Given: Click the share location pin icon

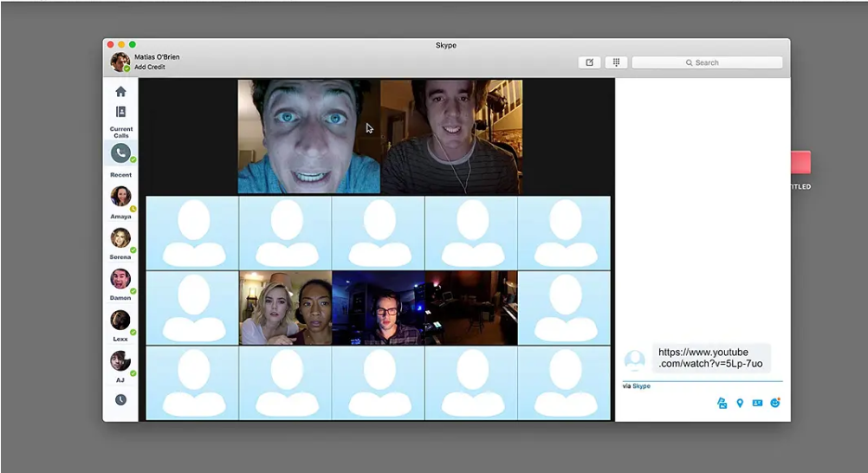Looking at the screenshot, I should (740, 403).
